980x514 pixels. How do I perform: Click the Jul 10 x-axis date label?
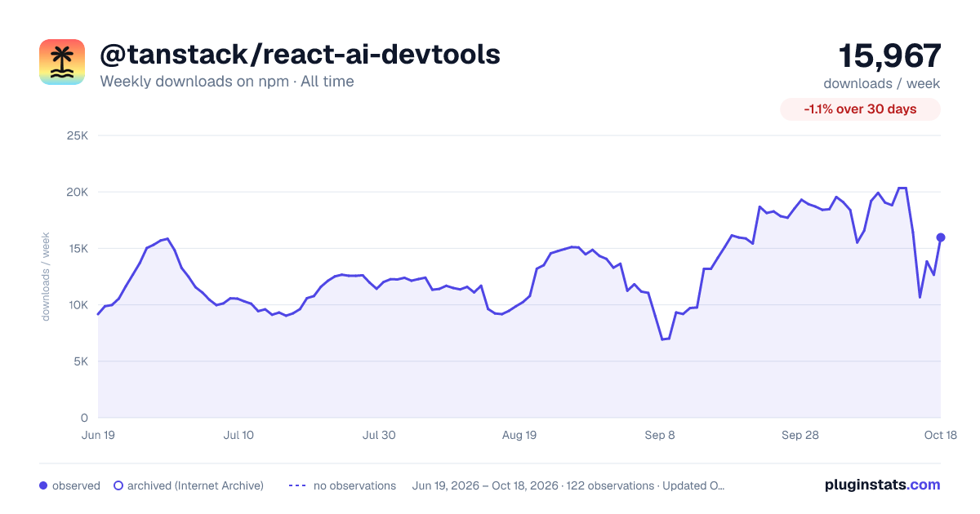point(238,435)
